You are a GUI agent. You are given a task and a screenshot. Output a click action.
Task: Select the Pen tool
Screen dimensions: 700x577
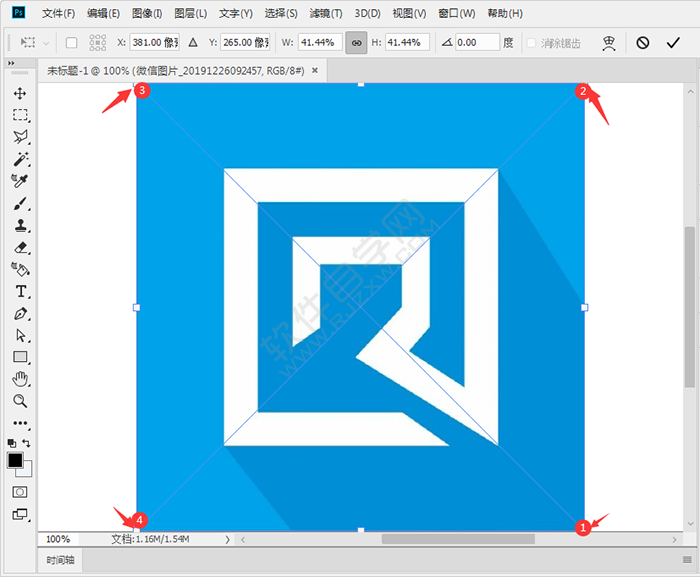click(x=20, y=313)
